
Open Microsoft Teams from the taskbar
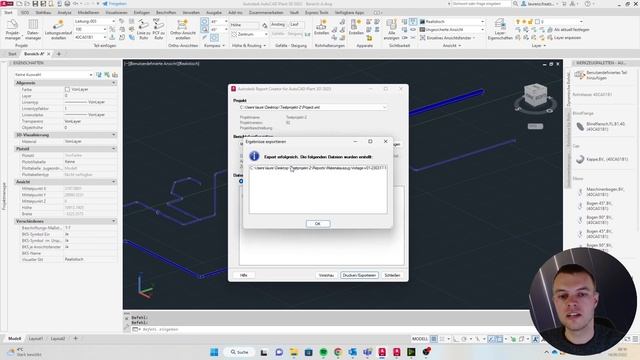click(x=367, y=352)
